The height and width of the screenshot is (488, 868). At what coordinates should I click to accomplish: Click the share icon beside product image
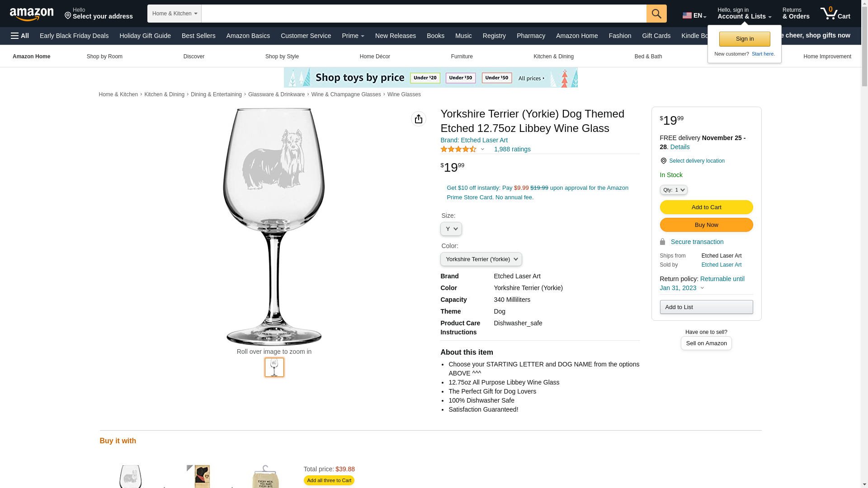[419, 119]
